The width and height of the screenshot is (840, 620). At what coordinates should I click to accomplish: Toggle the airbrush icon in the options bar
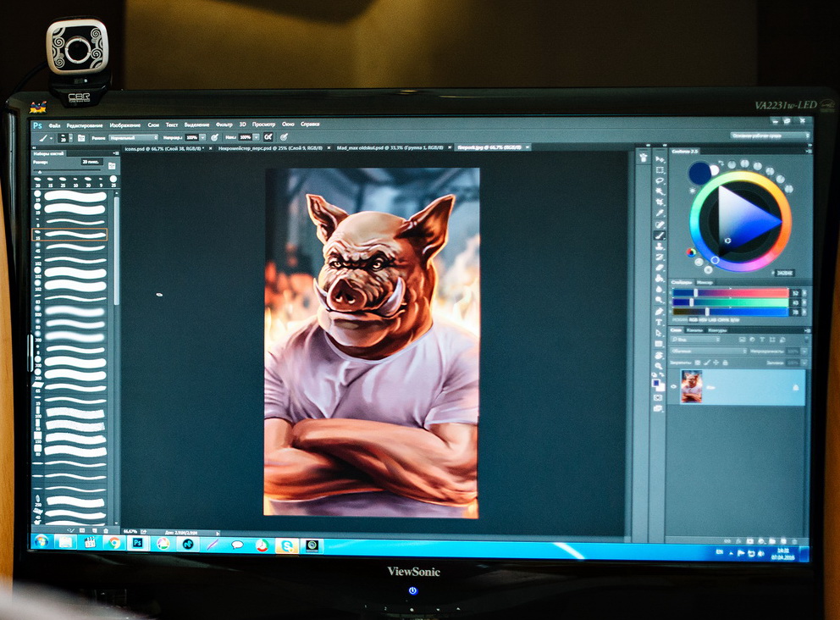[268, 137]
